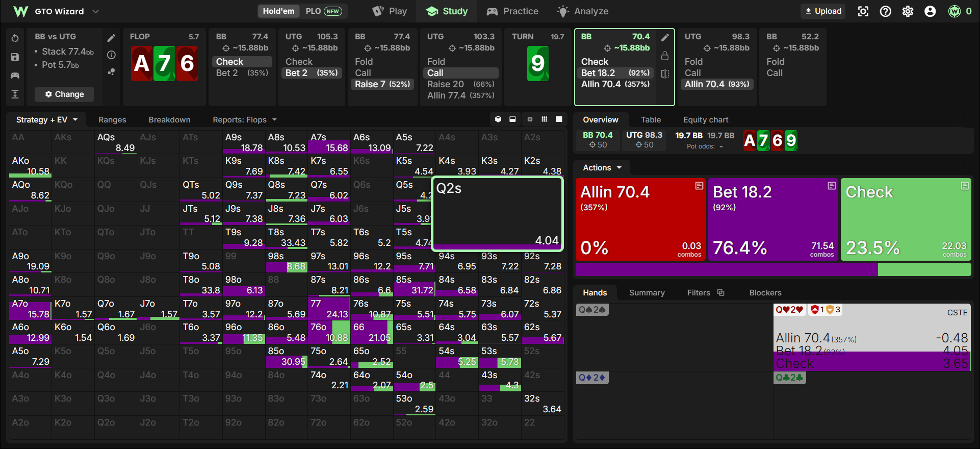Open the Analyze section

click(x=583, y=11)
